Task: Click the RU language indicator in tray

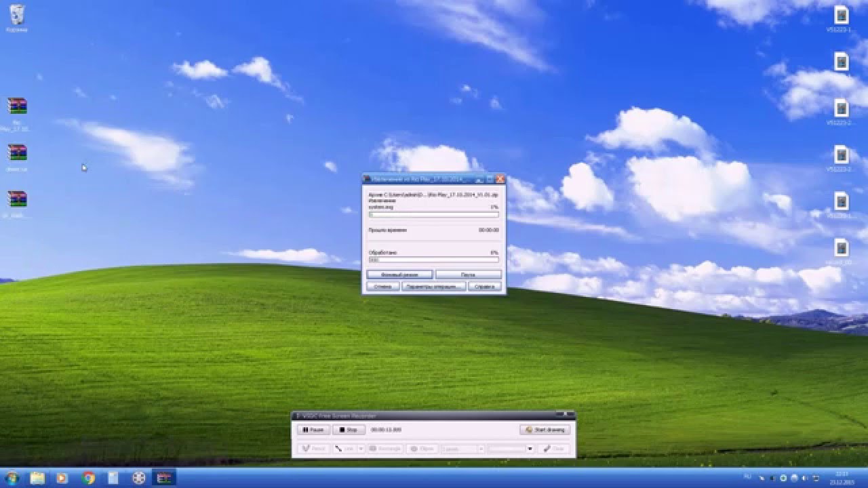Action: 747,477
